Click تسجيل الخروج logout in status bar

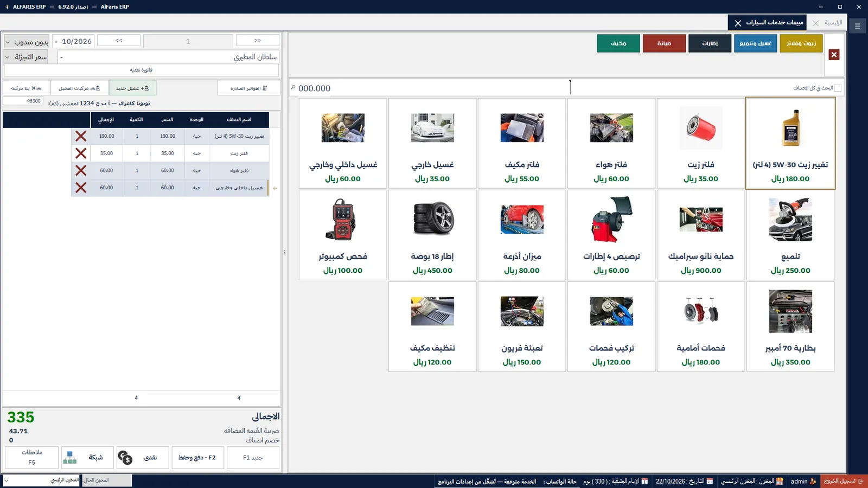point(844,481)
